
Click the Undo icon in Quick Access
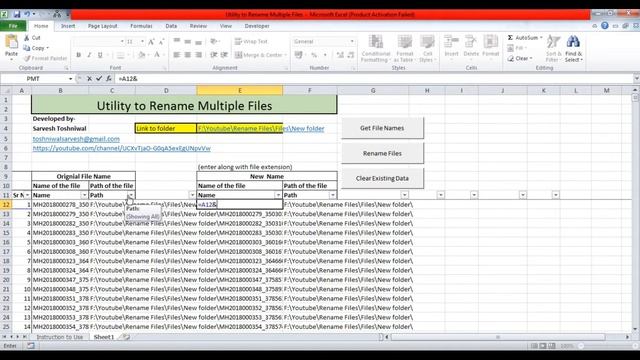point(27,14)
